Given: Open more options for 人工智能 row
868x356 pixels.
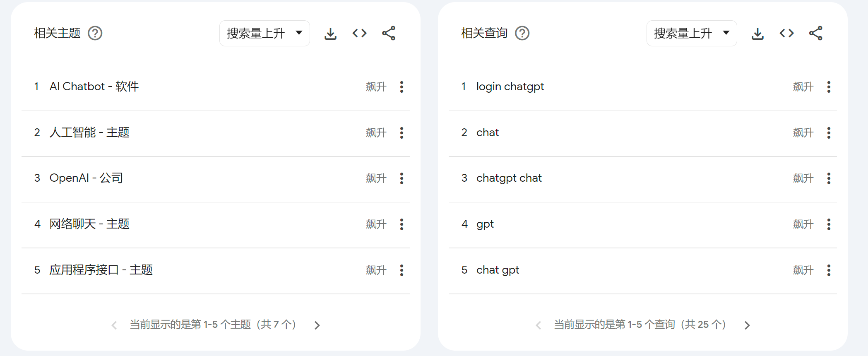Looking at the screenshot, I should coord(402,133).
